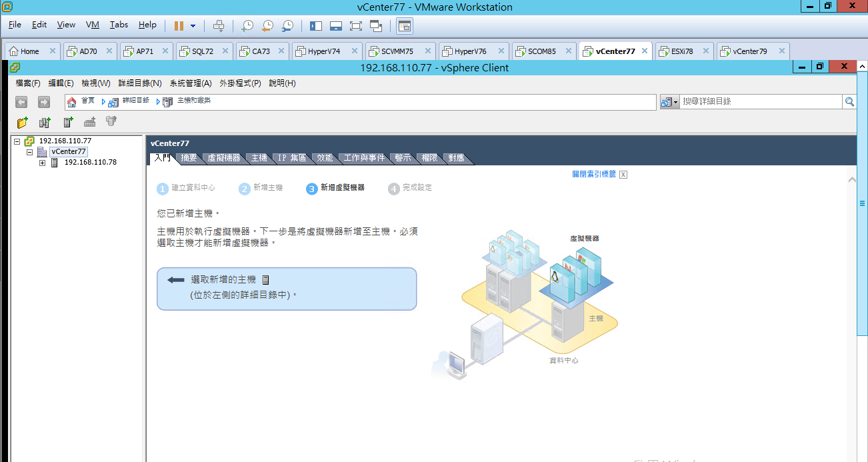Open VMware View menu

pos(66,25)
